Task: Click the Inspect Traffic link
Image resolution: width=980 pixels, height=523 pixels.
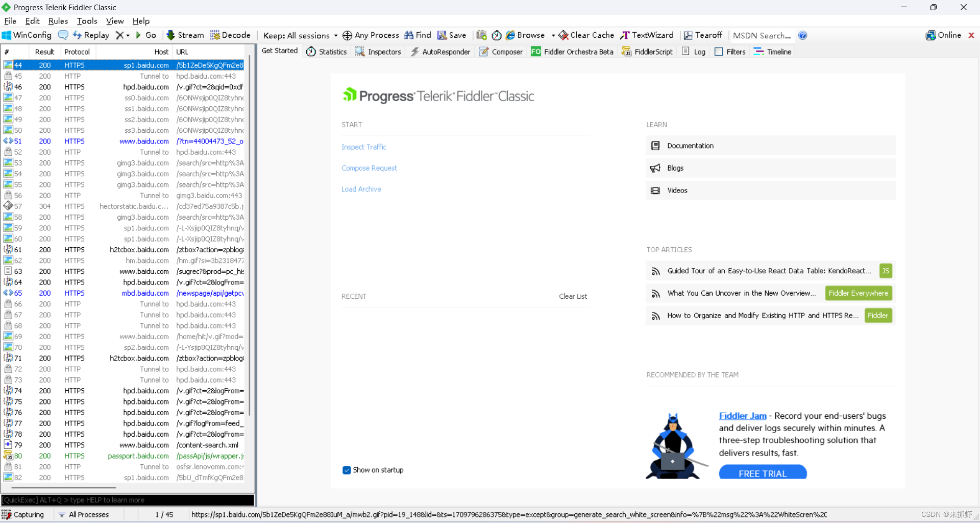Action: click(x=364, y=147)
